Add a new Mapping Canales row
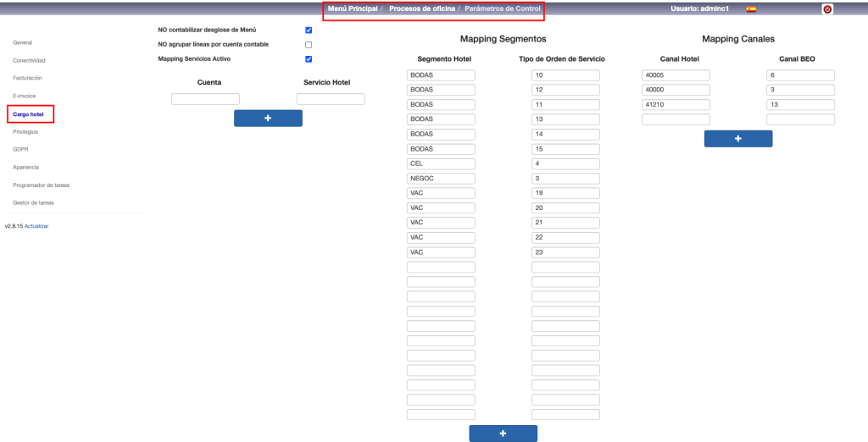This screenshot has width=868, height=442. click(737, 139)
